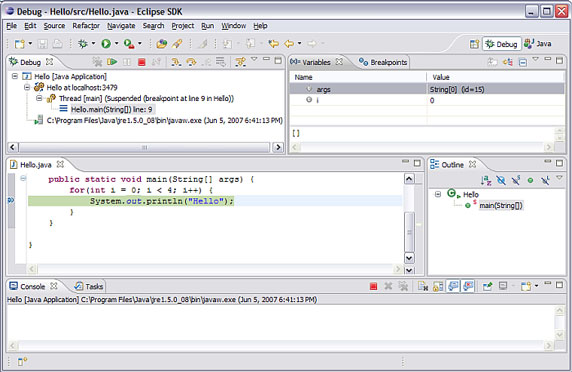This screenshot has height=372, width=572.
Task: Terminate the debug session in Debug view
Action: point(142,62)
